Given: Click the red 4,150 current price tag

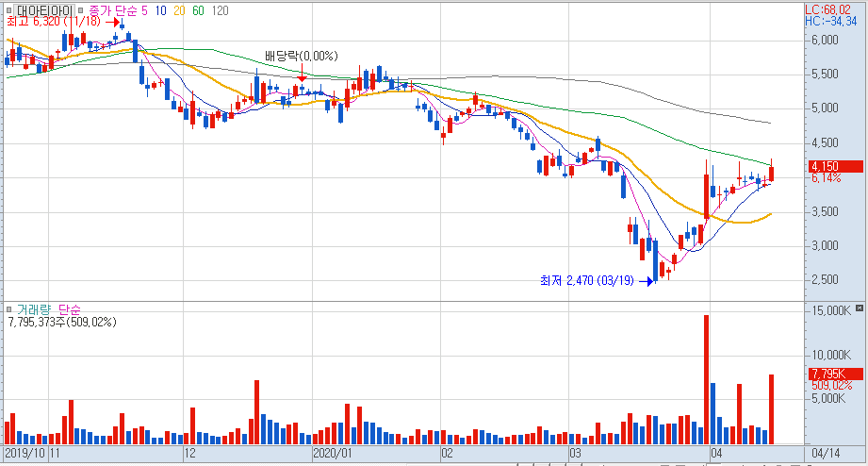Looking at the screenshot, I should 835,166.
